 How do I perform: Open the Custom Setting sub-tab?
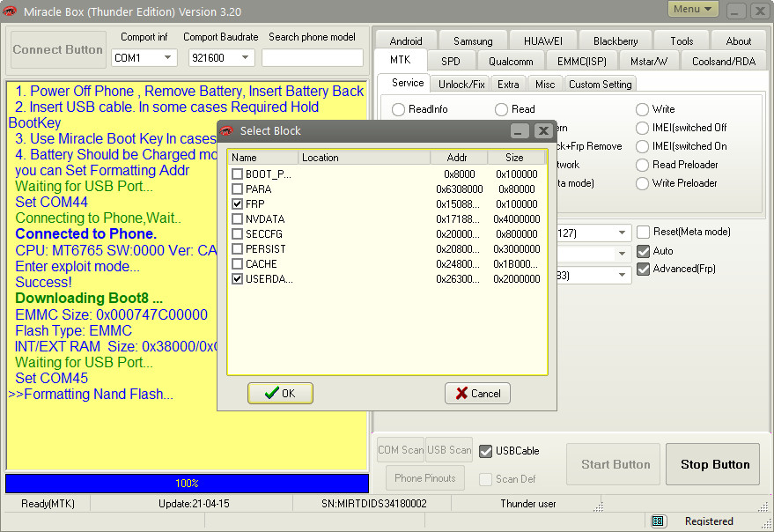601,85
